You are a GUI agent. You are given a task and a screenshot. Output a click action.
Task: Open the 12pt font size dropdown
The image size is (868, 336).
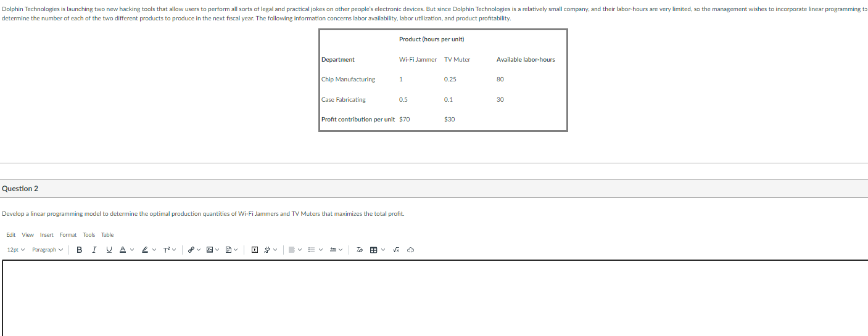tap(16, 250)
